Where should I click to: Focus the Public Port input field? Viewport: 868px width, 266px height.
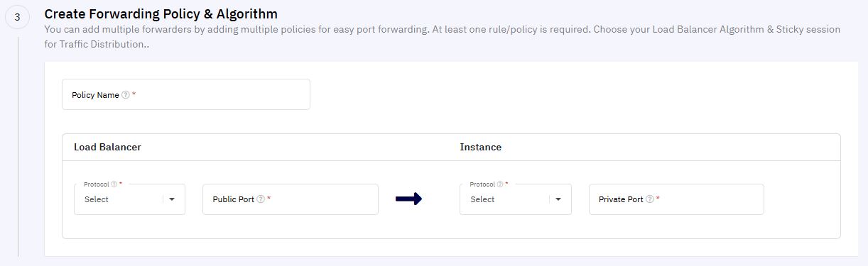click(x=290, y=199)
